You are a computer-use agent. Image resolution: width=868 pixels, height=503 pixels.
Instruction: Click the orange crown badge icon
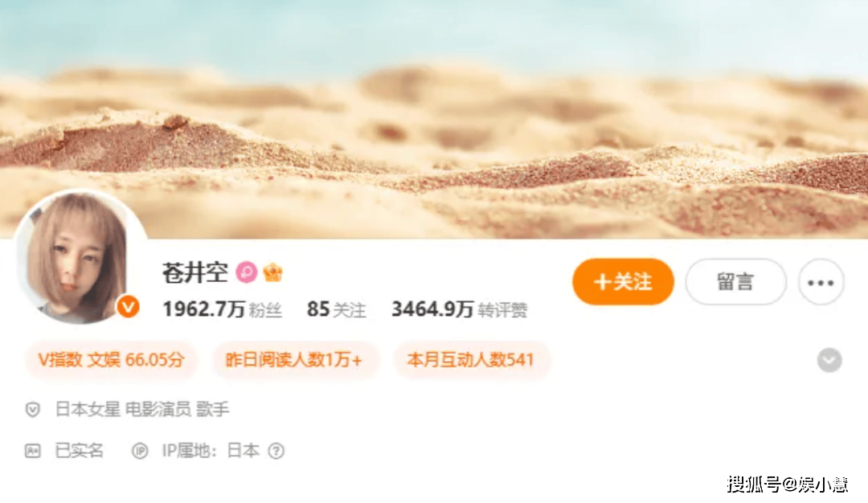tap(272, 272)
